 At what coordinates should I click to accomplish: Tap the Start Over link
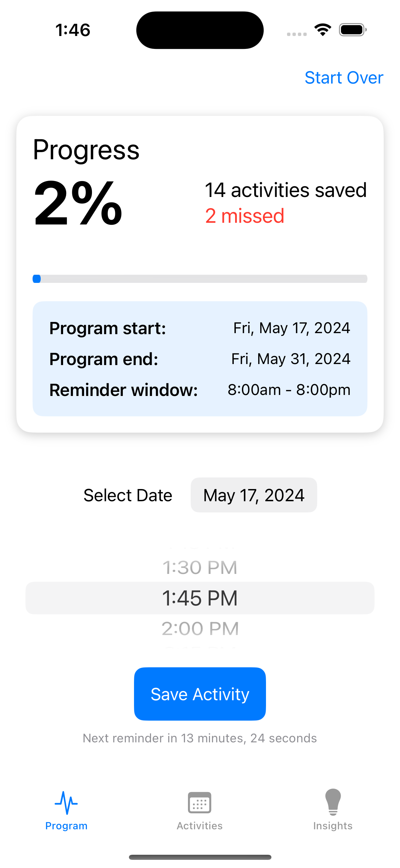pos(344,78)
